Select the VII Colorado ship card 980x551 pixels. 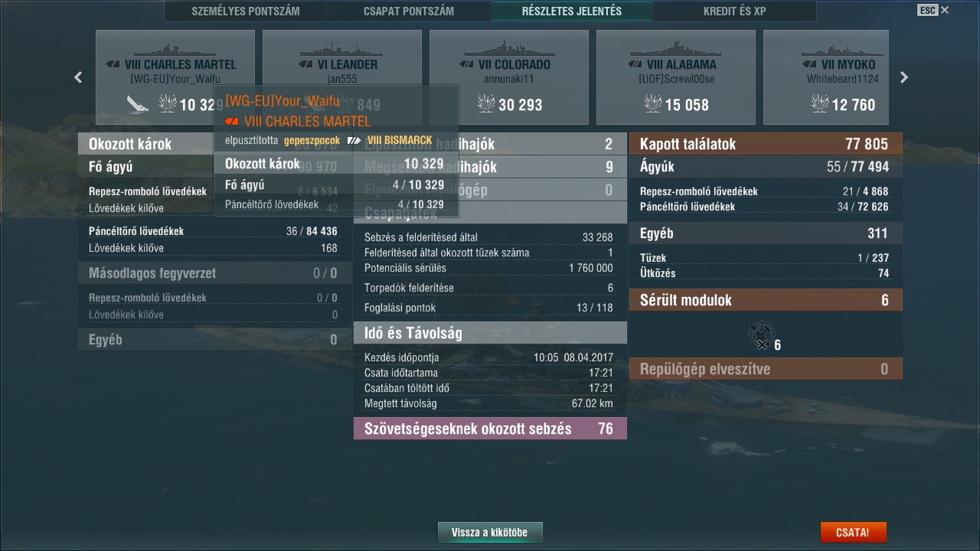click(x=509, y=77)
